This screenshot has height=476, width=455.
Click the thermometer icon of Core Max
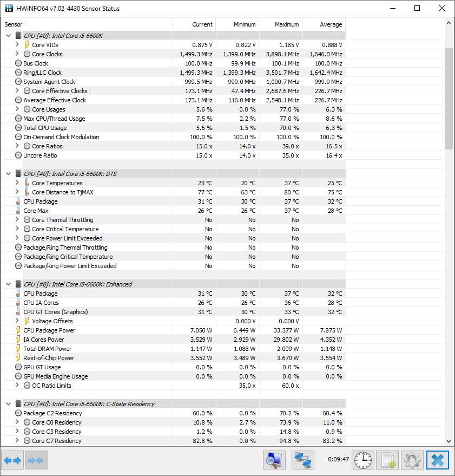(x=18, y=210)
